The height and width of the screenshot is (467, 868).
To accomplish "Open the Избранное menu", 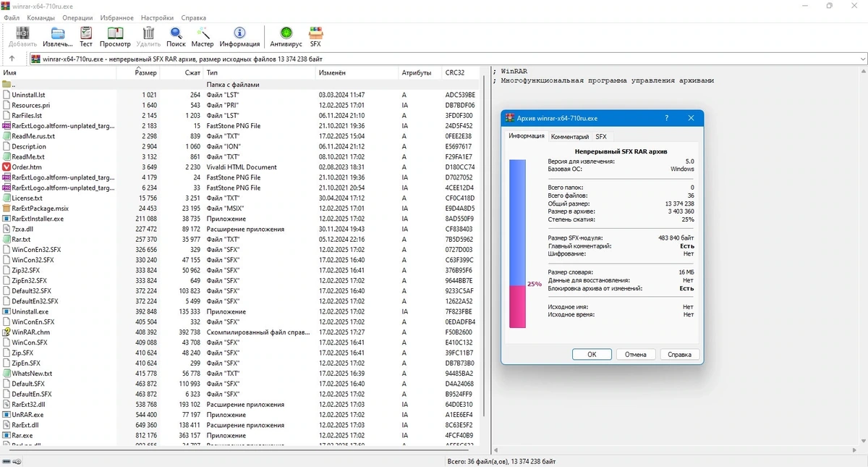I will [x=116, y=17].
